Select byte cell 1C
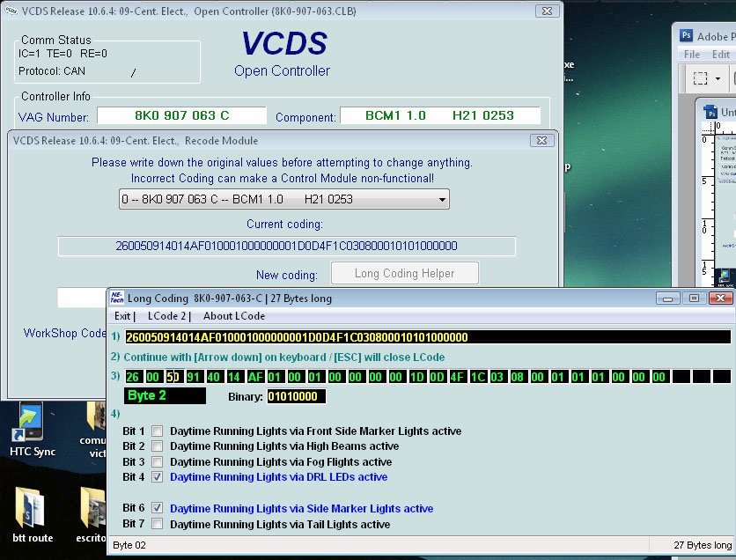This screenshot has height=560, width=736. 478,377
